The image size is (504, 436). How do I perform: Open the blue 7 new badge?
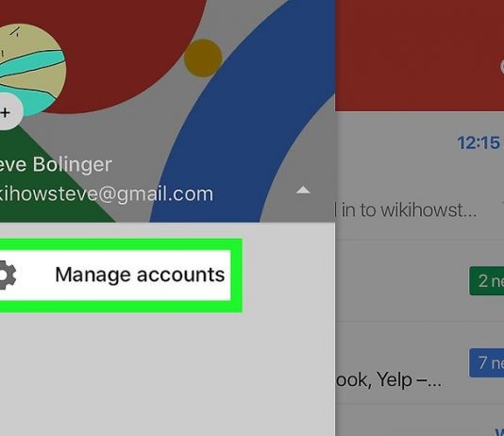486,362
